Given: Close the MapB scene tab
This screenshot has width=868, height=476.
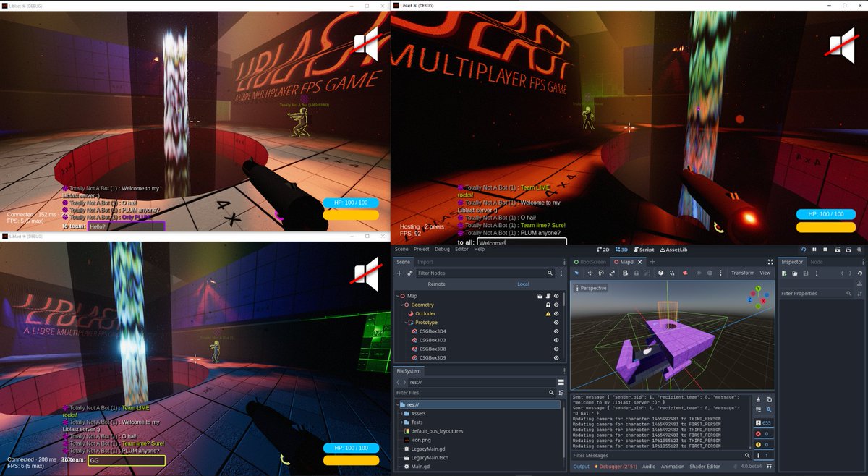Looking at the screenshot, I should 639,262.
